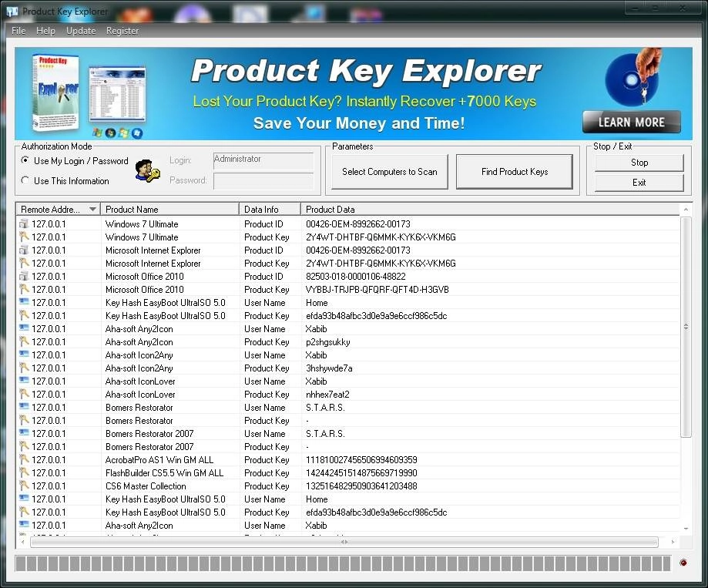
Task: Click key icon for Aha-soft IconLover Product Key
Action: [x=24, y=394]
